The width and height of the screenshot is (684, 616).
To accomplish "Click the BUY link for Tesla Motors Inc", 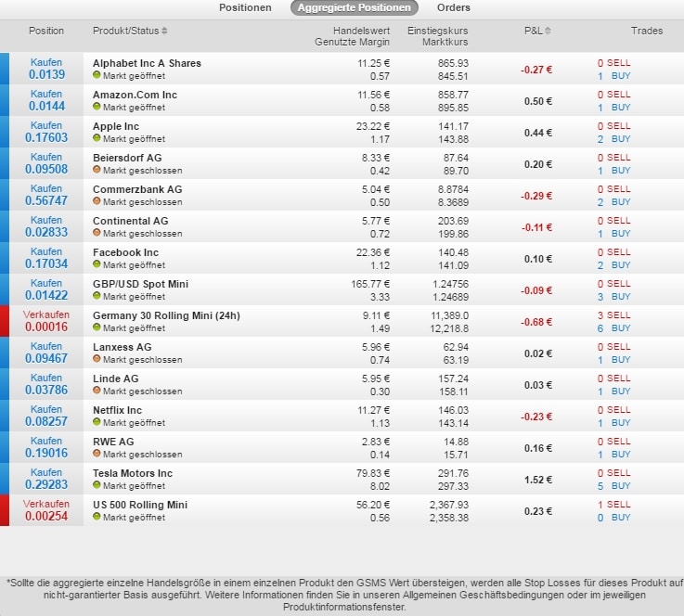I will (620, 486).
